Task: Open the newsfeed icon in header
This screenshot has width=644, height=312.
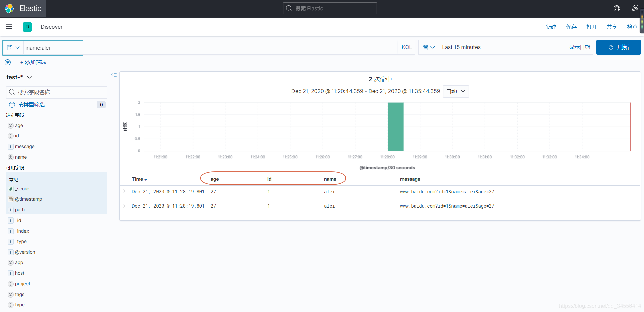Action: coord(635,8)
